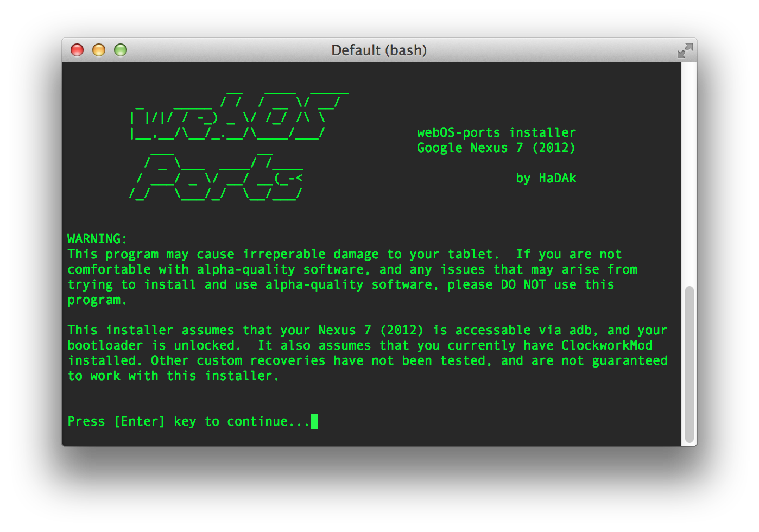Enter full screen using title bar arrows icon
This screenshot has width=759, height=532.
tap(685, 50)
